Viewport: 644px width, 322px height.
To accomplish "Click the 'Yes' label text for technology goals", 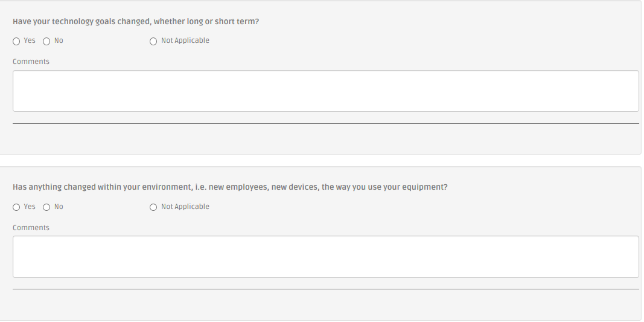I will [x=30, y=40].
